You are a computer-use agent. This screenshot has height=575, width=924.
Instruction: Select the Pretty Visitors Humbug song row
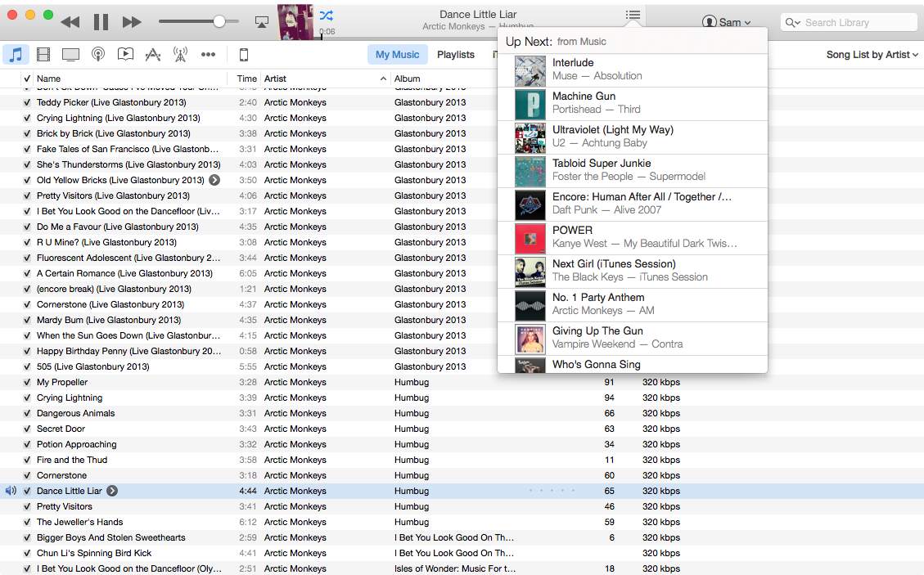coord(462,506)
